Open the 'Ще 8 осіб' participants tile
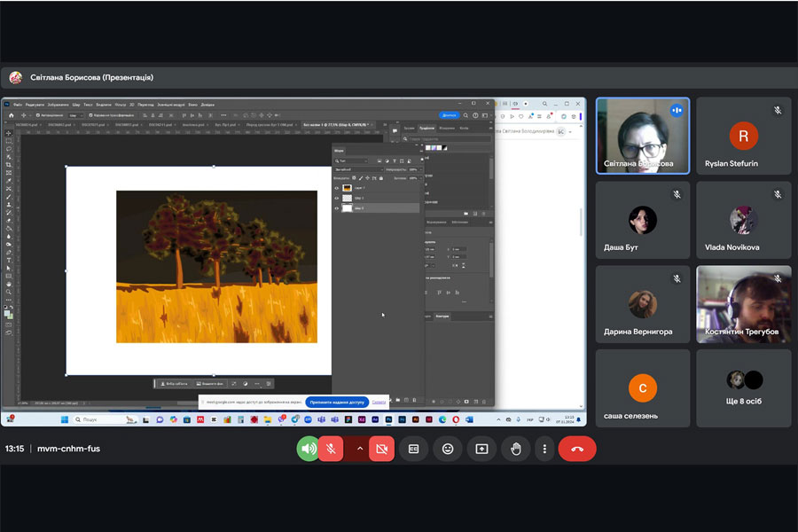 tap(744, 388)
